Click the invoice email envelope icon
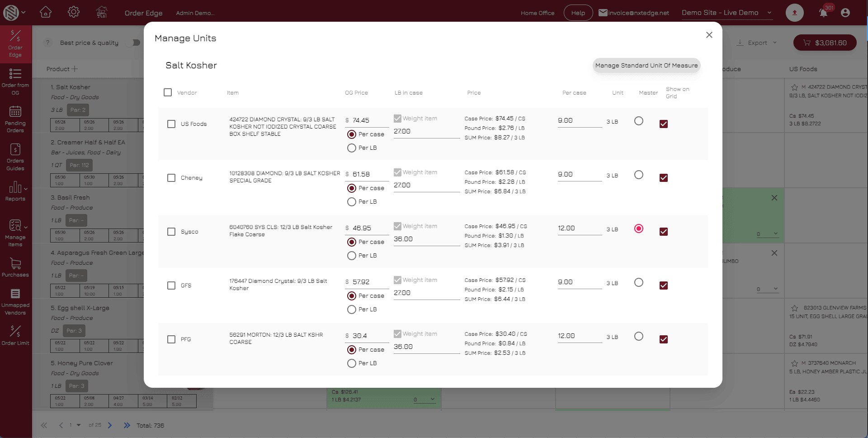This screenshot has width=868, height=438. click(603, 13)
